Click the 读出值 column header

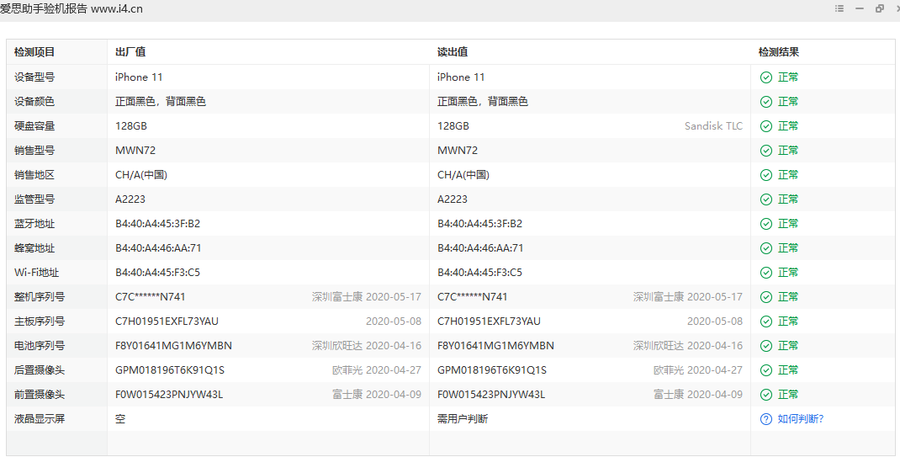(x=453, y=52)
